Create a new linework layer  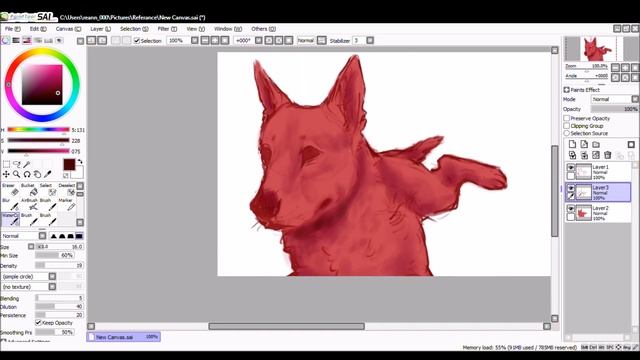584,144
